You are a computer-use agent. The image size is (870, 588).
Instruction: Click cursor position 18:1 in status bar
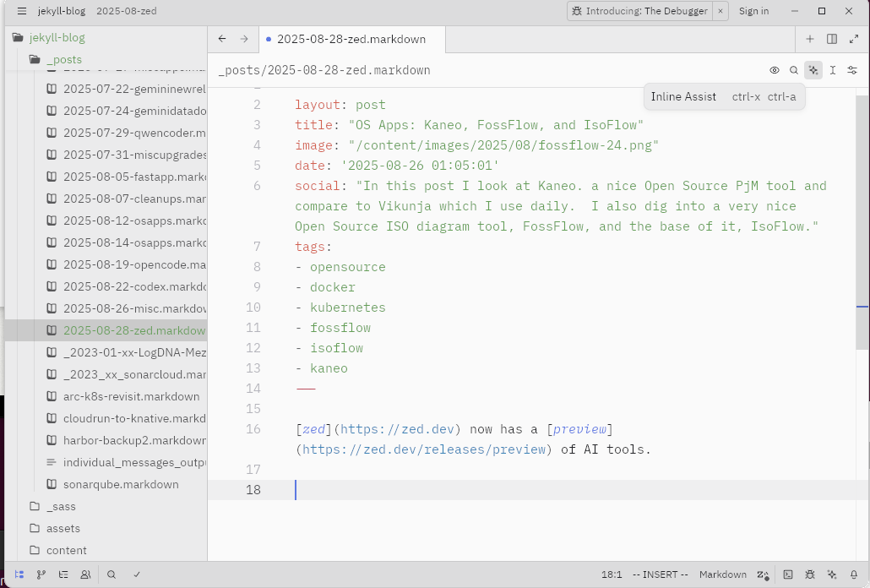(612, 574)
